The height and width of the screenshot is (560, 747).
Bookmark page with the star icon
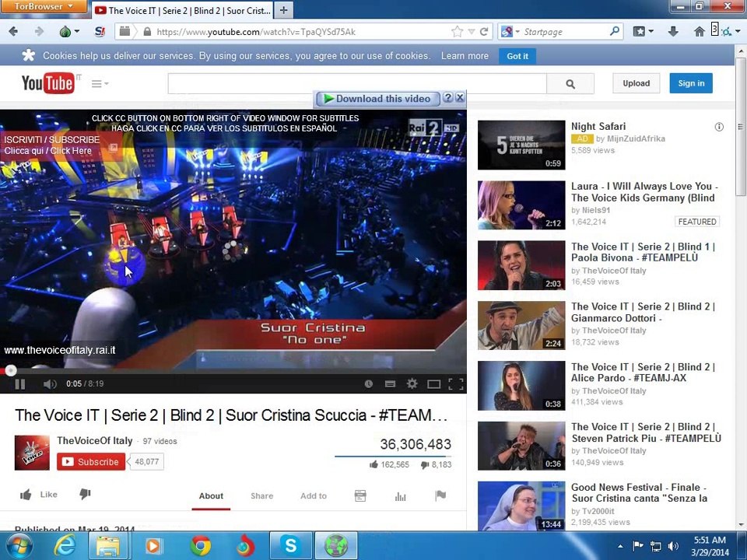457,32
